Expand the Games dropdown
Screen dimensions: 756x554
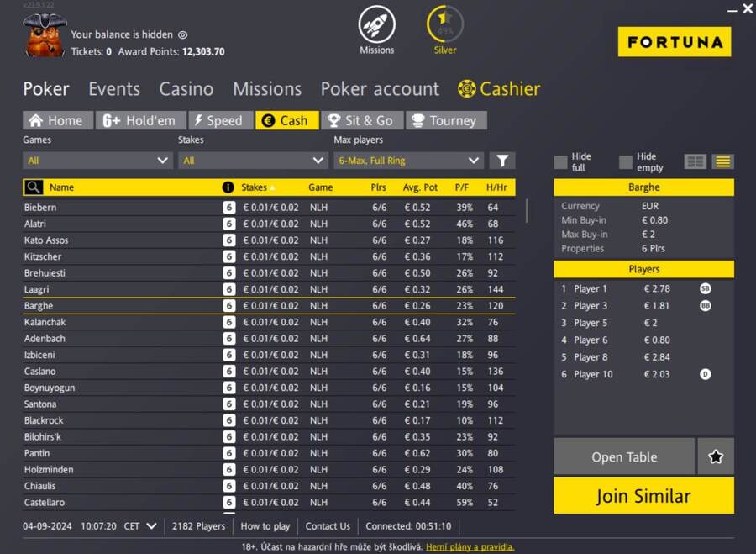[x=97, y=161]
